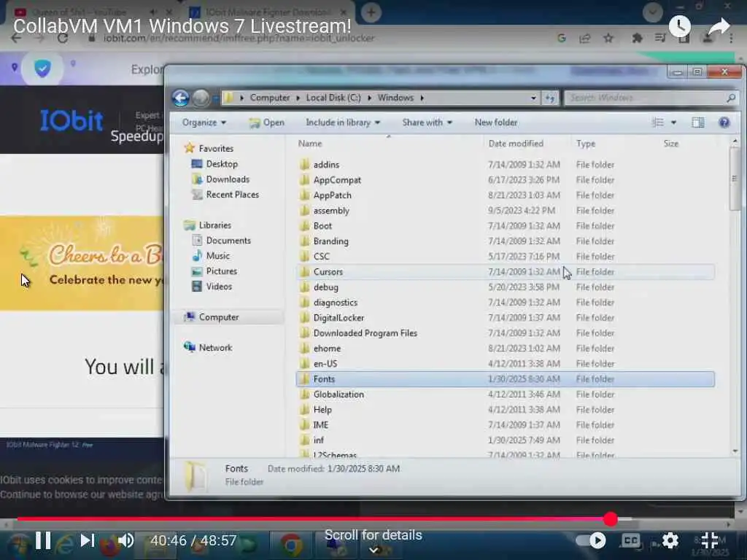Select the DigitalLocker folder icon
This screenshot has width=747, height=560.
[305, 318]
